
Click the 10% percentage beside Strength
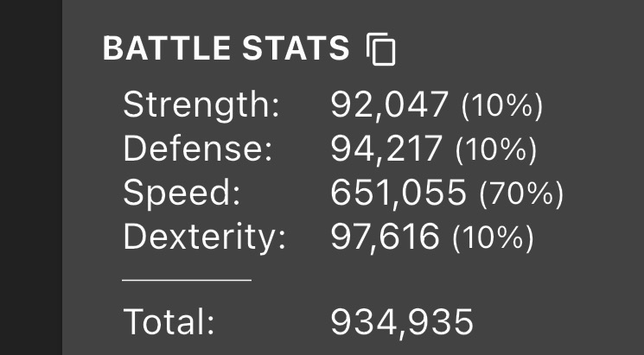pyautogui.click(x=502, y=106)
